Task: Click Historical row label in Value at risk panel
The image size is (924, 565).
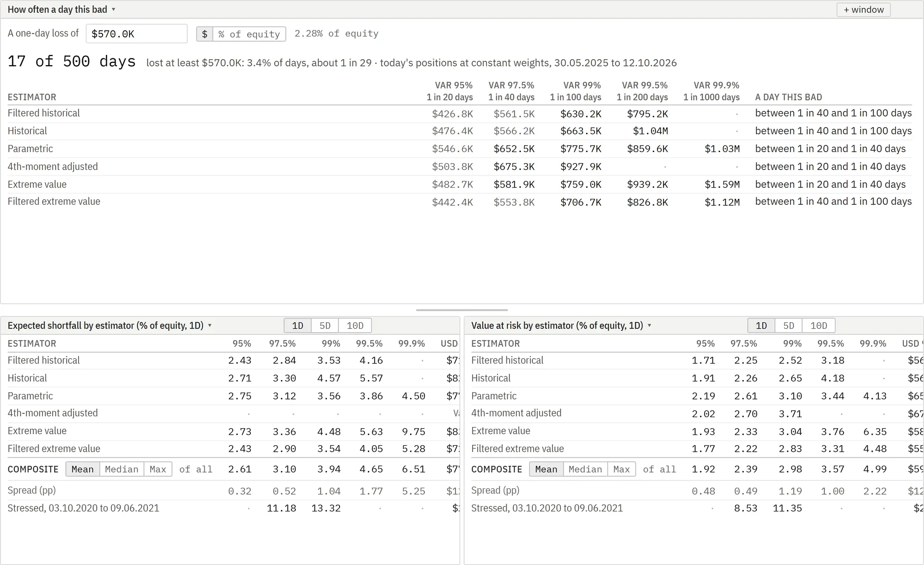Action: click(x=491, y=378)
